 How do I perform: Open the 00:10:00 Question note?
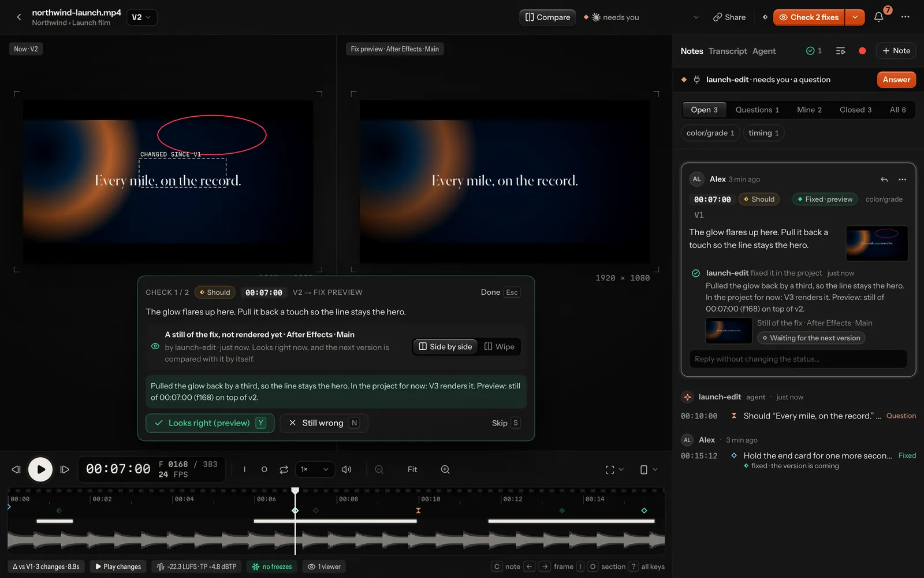pyautogui.click(x=798, y=416)
